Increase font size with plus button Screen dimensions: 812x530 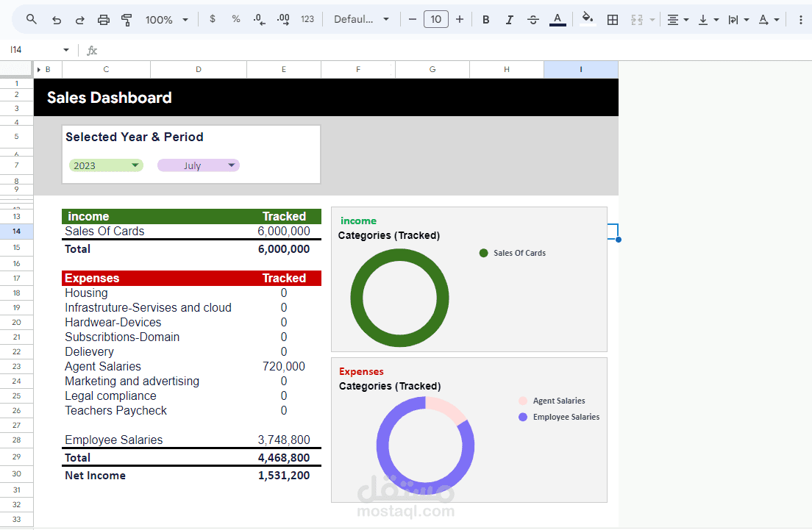click(460, 19)
